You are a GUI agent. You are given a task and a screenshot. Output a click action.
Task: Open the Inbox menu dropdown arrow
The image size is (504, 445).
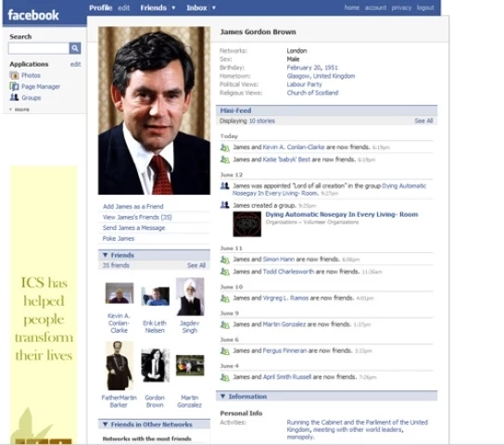pyautogui.click(x=214, y=7)
